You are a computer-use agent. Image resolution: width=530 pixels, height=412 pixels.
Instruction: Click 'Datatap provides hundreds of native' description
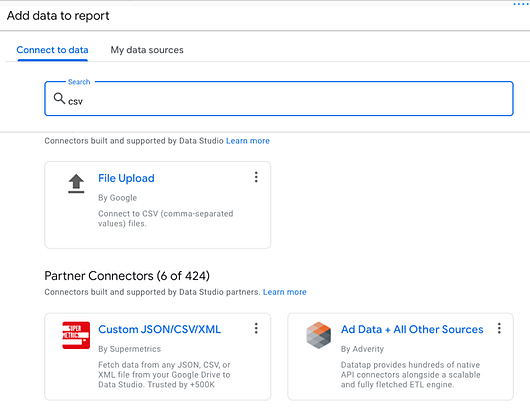[410, 375]
